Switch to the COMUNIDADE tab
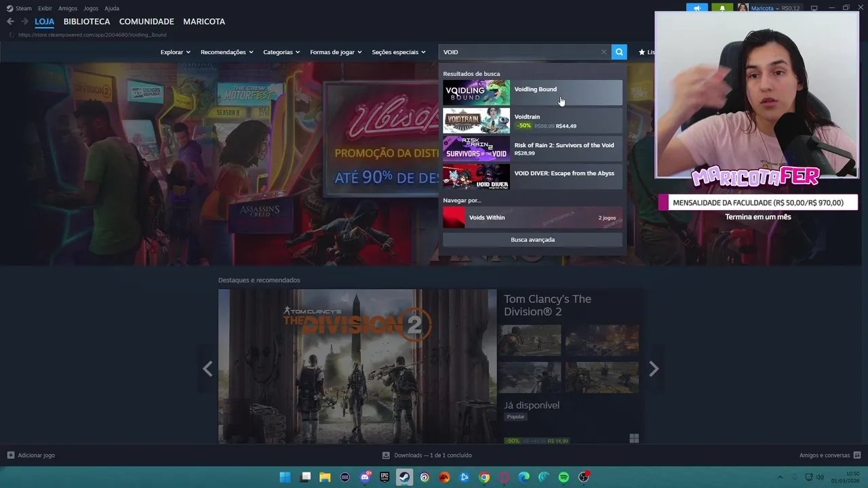Viewport: 868px width, 488px height. tap(146, 22)
